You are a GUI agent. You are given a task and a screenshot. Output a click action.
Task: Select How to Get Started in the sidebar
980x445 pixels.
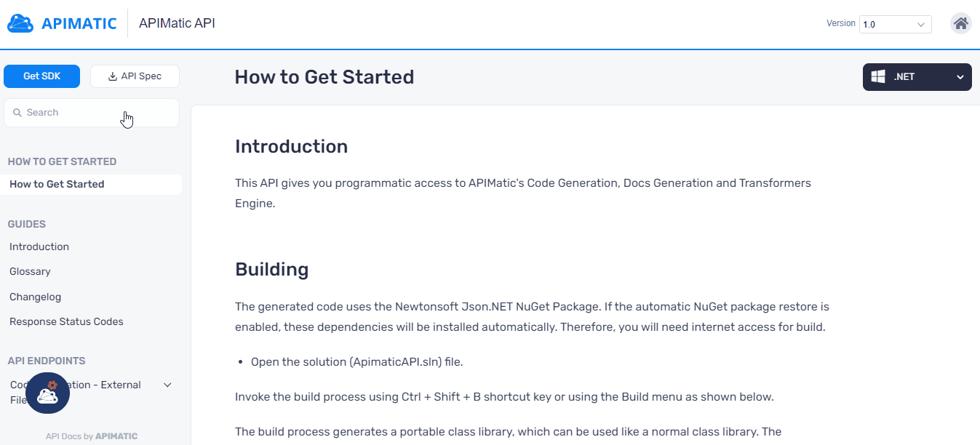coord(56,184)
